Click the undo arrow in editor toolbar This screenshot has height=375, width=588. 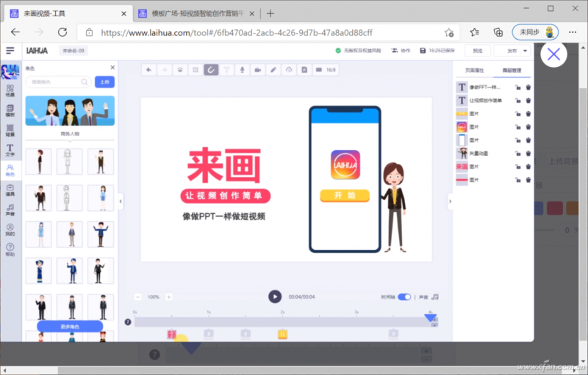tap(149, 70)
